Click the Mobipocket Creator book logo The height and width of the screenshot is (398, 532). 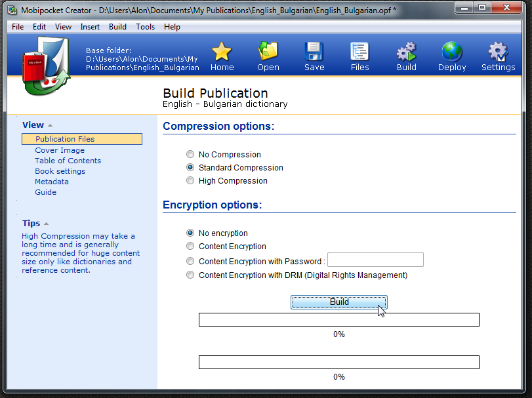(x=46, y=66)
